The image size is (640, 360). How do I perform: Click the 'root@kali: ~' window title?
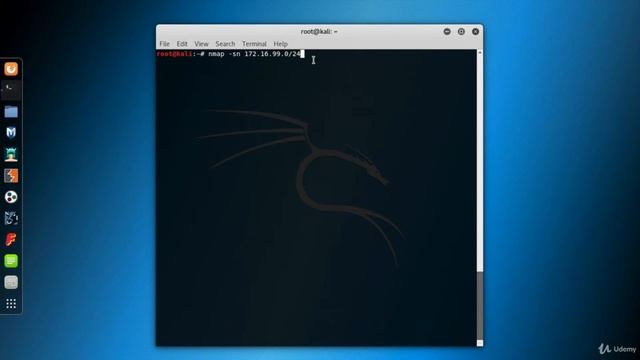[319, 31]
